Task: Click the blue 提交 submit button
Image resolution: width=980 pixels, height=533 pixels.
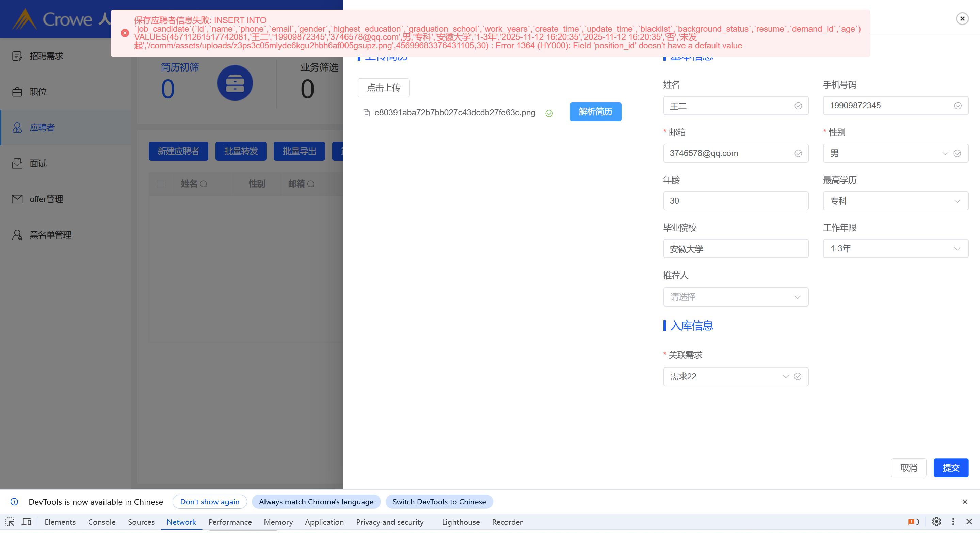Action: coord(950,468)
